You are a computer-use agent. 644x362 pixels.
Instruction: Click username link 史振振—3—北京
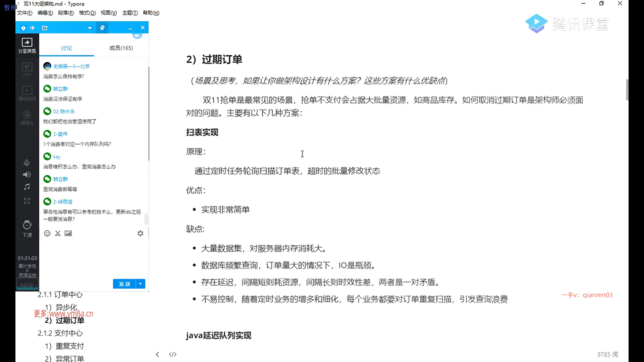click(x=71, y=66)
